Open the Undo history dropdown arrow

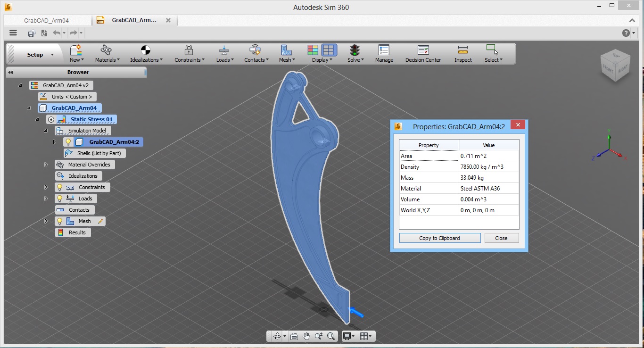[x=64, y=33]
